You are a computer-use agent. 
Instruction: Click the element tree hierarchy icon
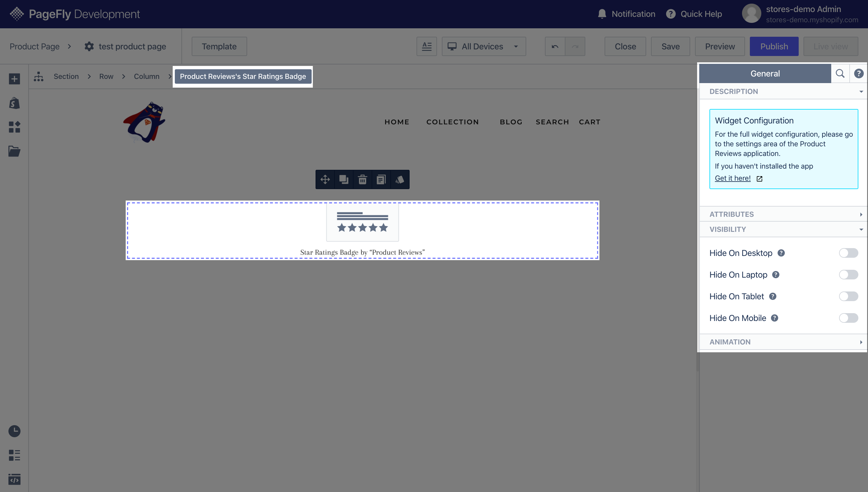[39, 76]
